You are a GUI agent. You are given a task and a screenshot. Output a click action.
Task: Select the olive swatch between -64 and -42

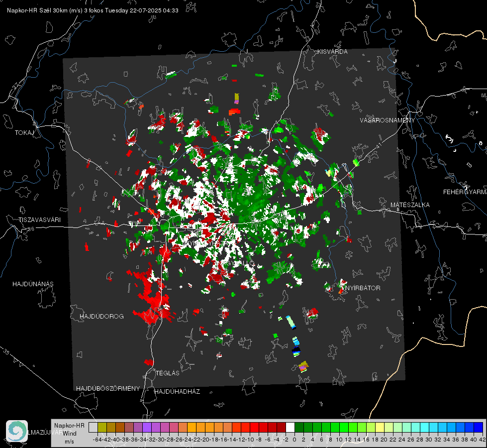coord(102,427)
